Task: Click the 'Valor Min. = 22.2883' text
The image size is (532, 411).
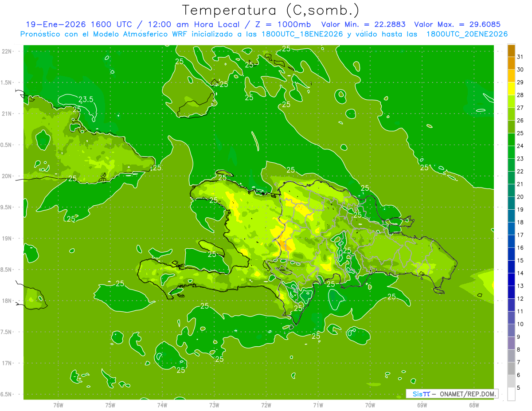Action: coord(363,24)
